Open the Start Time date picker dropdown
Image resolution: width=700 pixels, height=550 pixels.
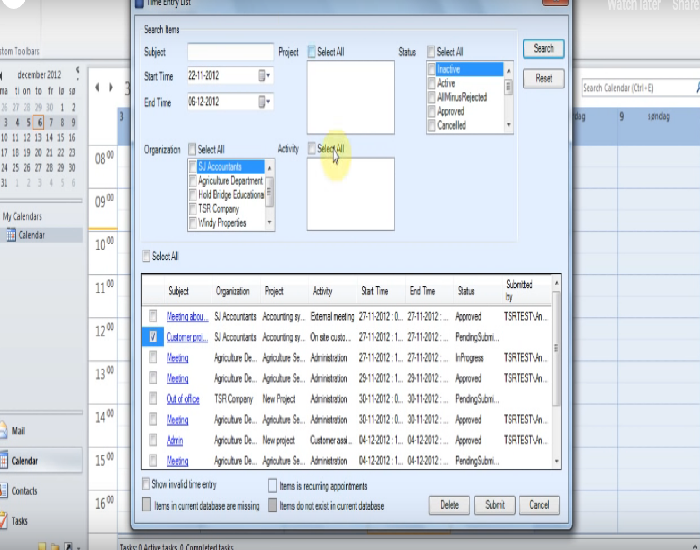pos(265,76)
